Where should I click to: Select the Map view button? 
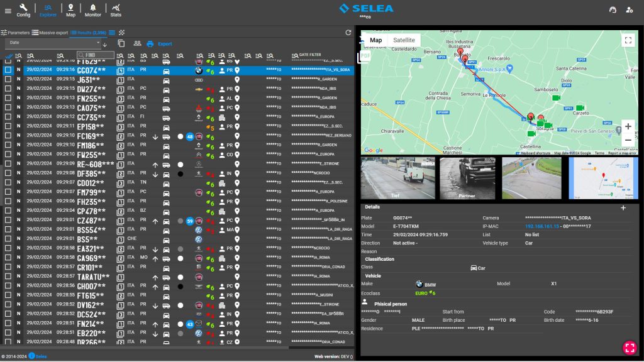[376, 40]
